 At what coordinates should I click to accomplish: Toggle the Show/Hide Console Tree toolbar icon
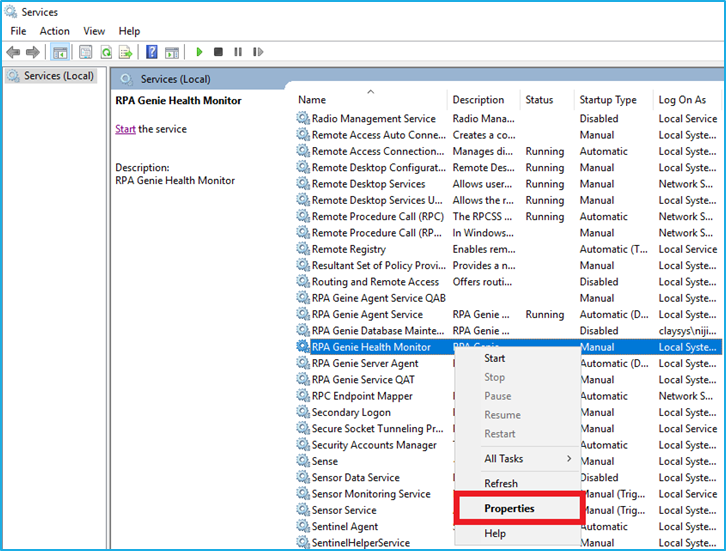(60, 52)
